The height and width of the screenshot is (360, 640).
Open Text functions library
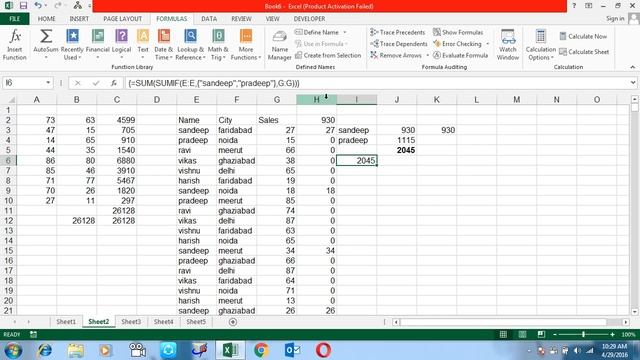pyautogui.click(x=143, y=45)
